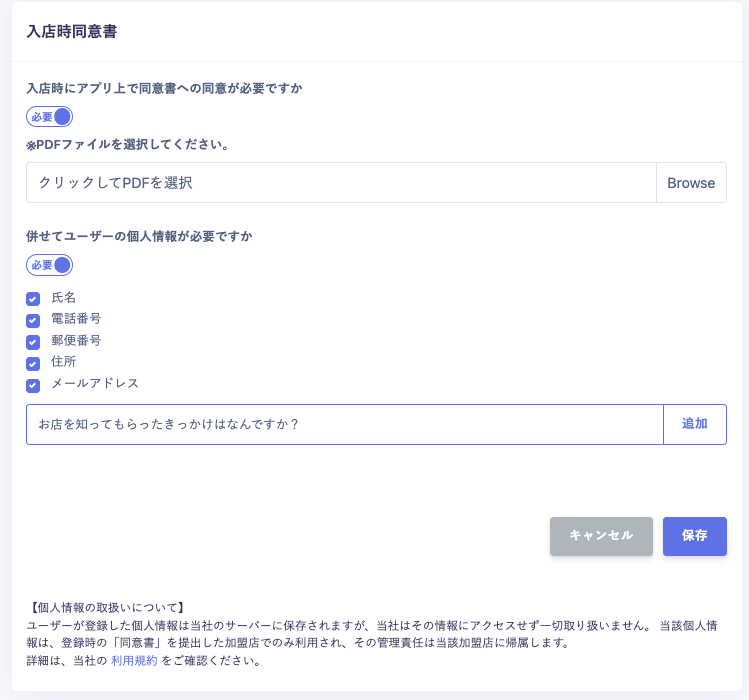Viewport: 749px width, 700px height.
Task: Open the 利用規約 link
Action: point(134,661)
